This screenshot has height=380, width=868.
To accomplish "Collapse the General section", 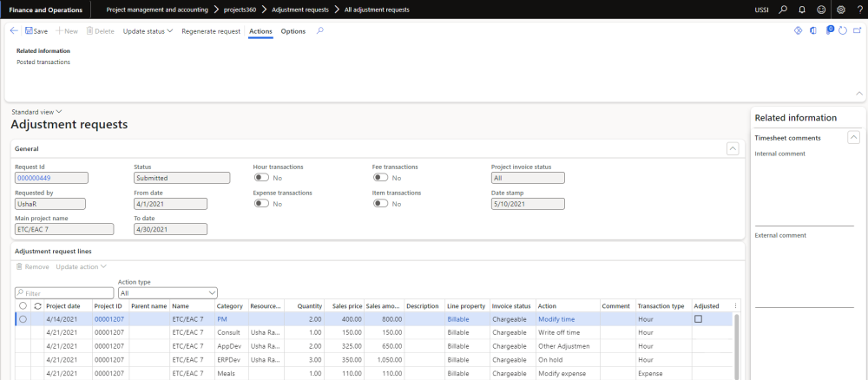I will [x=733, y=149].
